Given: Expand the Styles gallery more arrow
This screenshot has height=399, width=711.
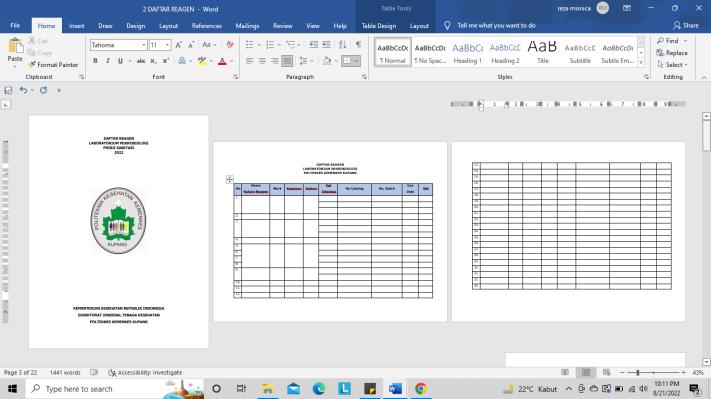Looking at the screenshot, I should (641, 63).
